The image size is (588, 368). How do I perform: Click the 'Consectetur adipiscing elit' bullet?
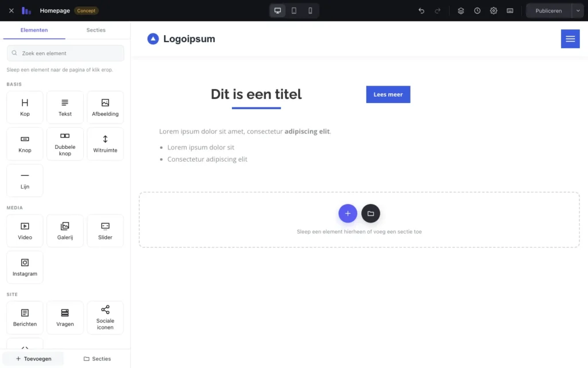207,159
